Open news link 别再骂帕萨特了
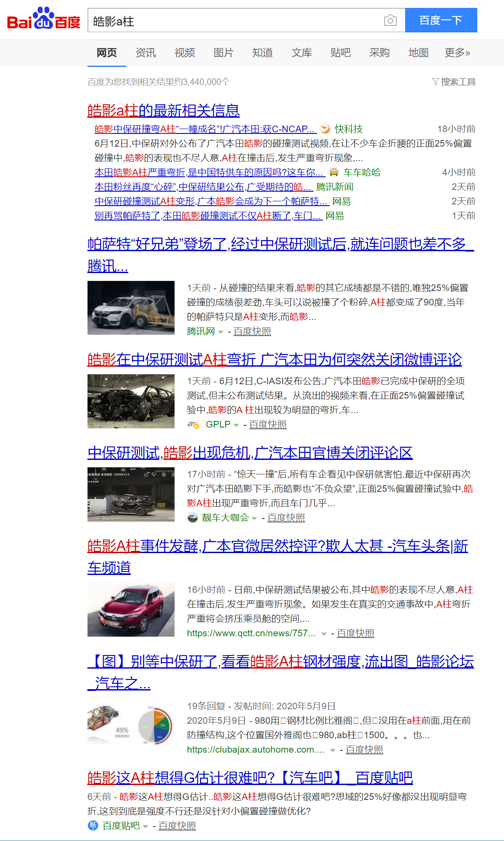Screen dimensions: 504x841 click(209, 216)
